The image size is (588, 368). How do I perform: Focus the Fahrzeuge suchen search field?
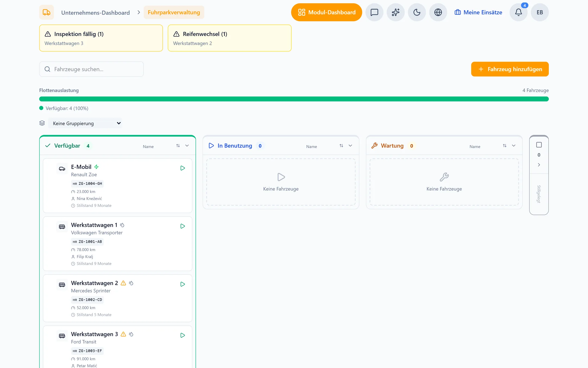tap(91, 69)
